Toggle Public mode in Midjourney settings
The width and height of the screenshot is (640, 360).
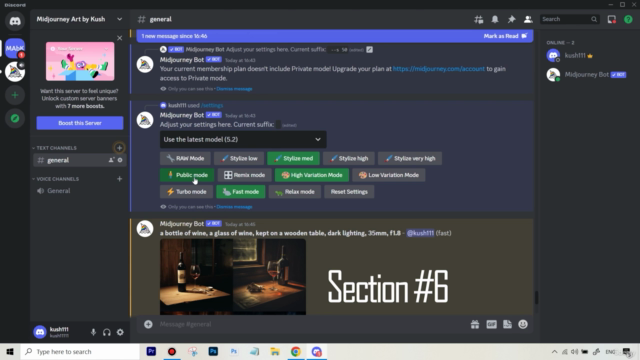pyautogui.click(x=187, y=175)
